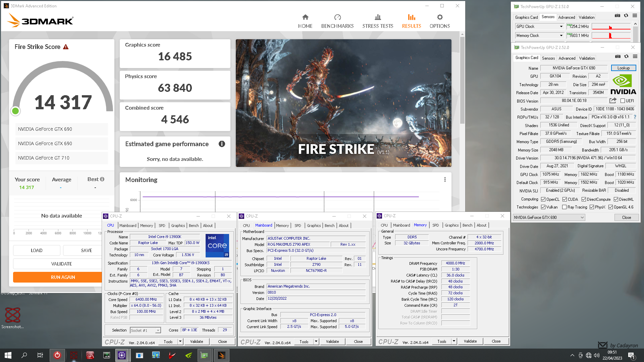The width and height of the screenshot is (644, 362).
Task: Open hamburger menu in lower GPU-Z window
Action: (x=635, y=57)
